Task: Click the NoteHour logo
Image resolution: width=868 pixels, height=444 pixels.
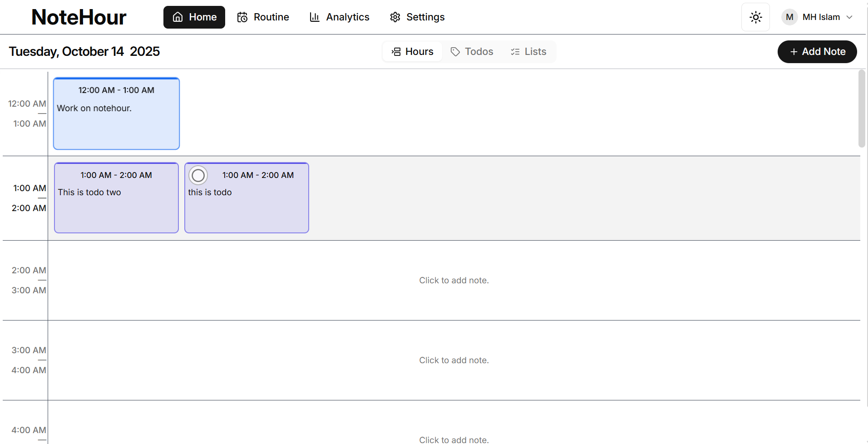Action: click(79, 17)
